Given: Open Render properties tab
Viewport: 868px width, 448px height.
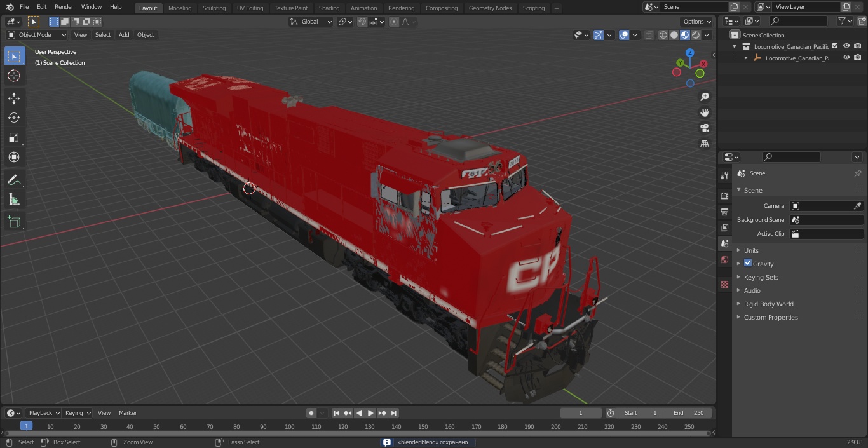Looking at the screenshot, I should (x=724, y=196).
